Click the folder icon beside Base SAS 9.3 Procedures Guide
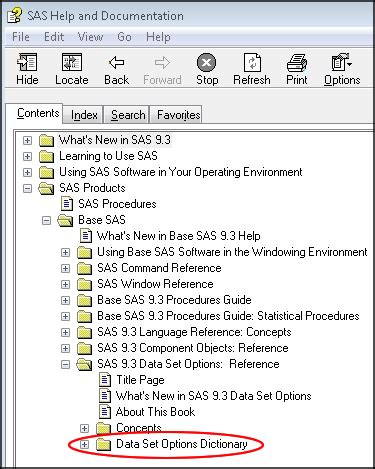Image resolution: width=375 pixels, height=469 pixels. point(84,300)
